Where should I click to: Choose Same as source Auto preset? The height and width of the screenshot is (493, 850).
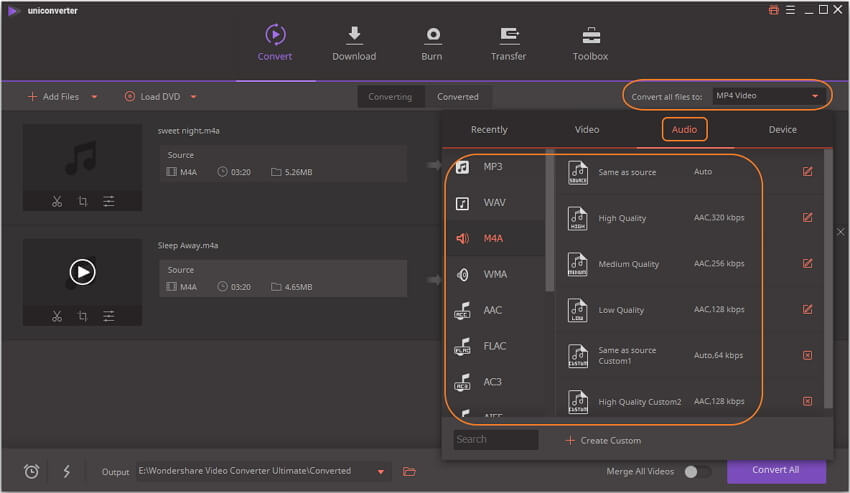688,172
